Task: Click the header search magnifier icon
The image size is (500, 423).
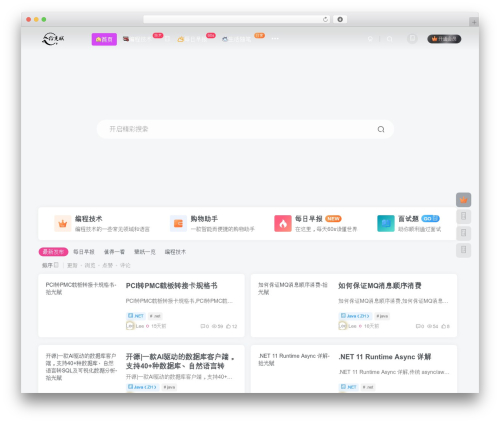Action: coord(389,39)
